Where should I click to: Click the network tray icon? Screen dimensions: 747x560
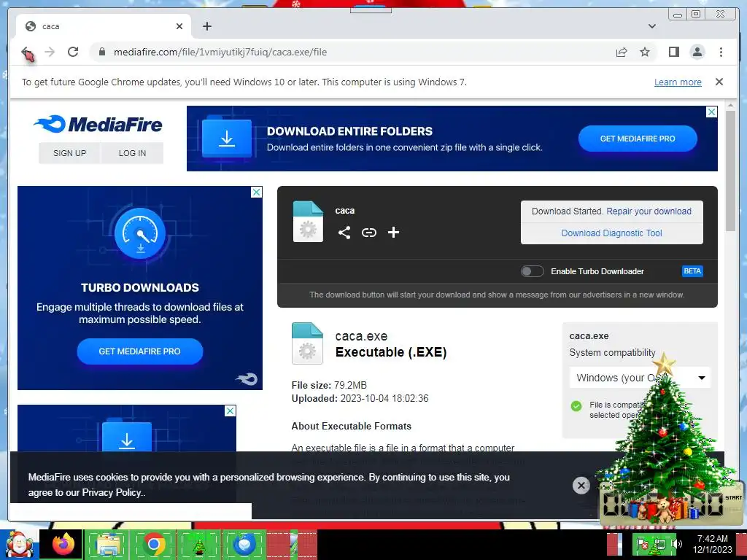coord(659,544)
